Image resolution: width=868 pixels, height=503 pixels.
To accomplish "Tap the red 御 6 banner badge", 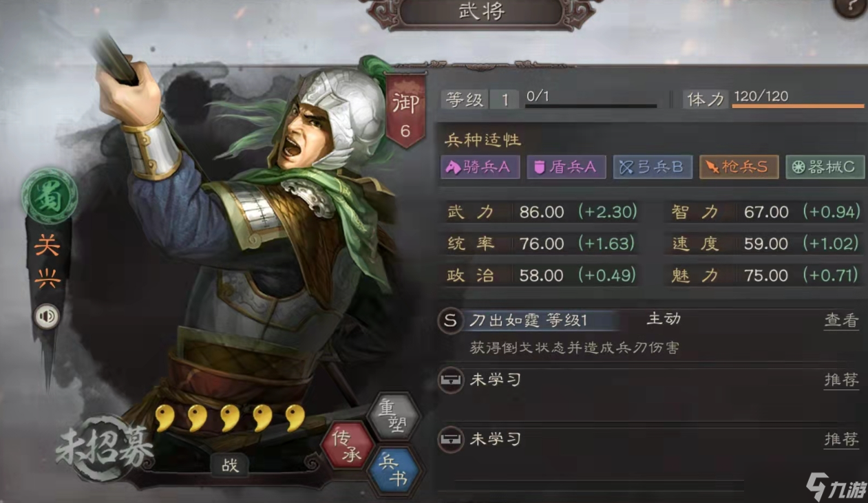I will [405, 110].
